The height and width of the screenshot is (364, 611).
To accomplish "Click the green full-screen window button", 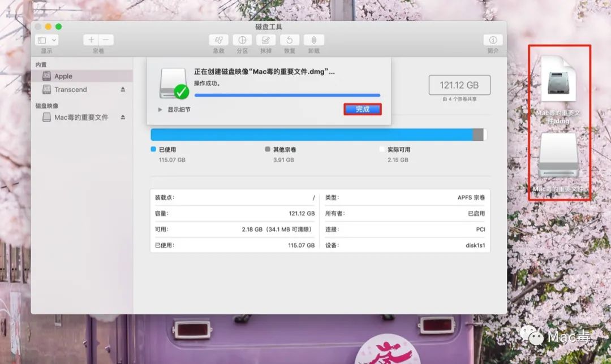I will pos(59,27).
